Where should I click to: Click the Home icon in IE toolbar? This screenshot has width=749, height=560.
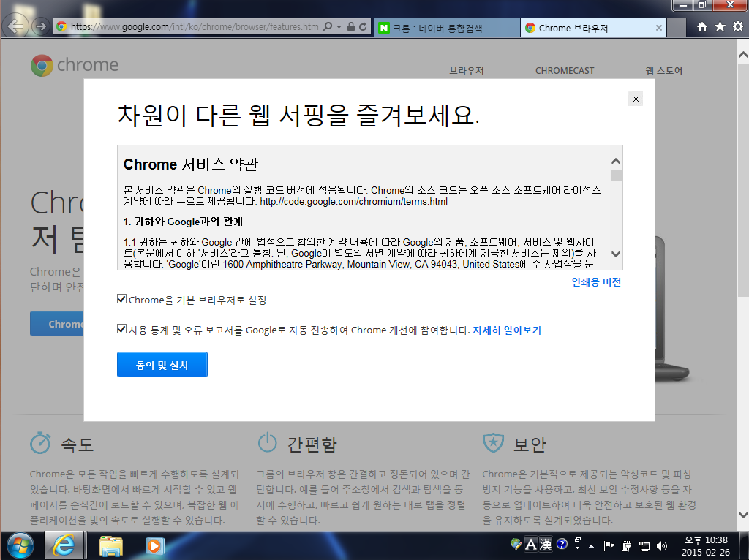(701, 27)
